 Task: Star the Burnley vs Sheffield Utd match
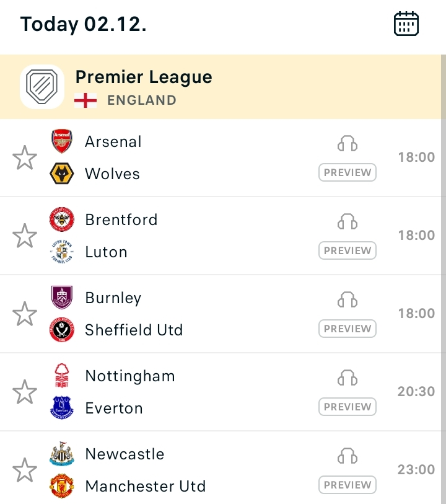(x=25, y=314)
